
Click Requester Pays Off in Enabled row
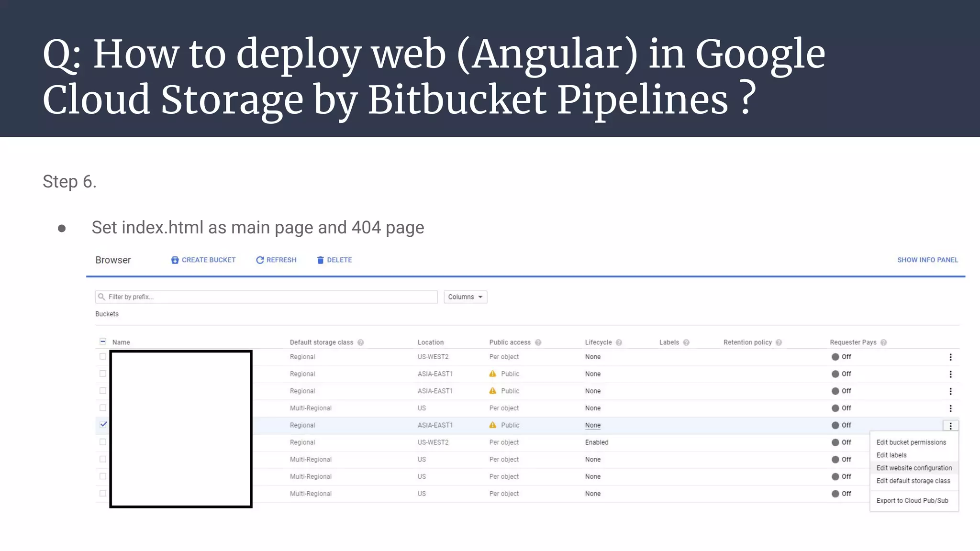(841, 442)
